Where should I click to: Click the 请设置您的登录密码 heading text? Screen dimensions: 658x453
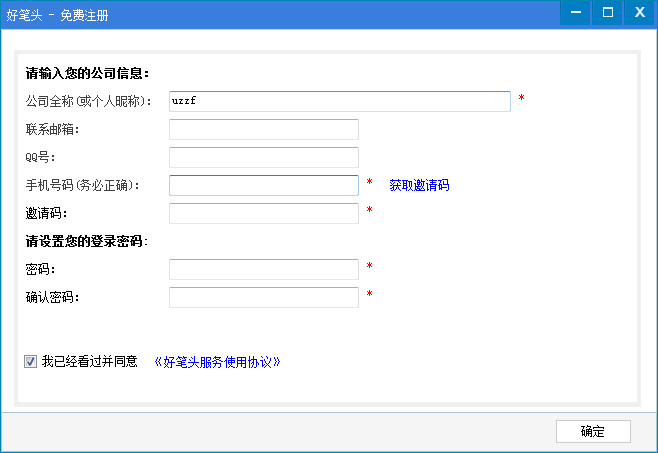click(86, 241)
